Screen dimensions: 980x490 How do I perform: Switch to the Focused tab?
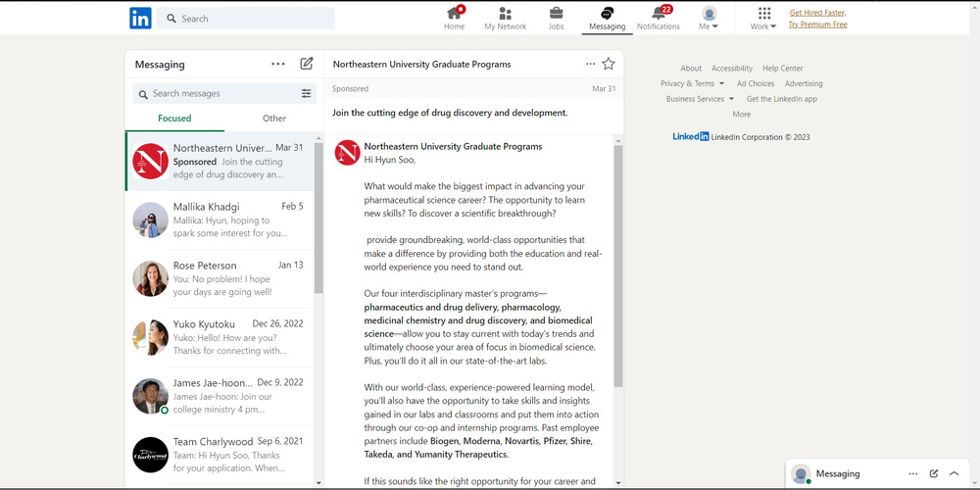(174, 119)
